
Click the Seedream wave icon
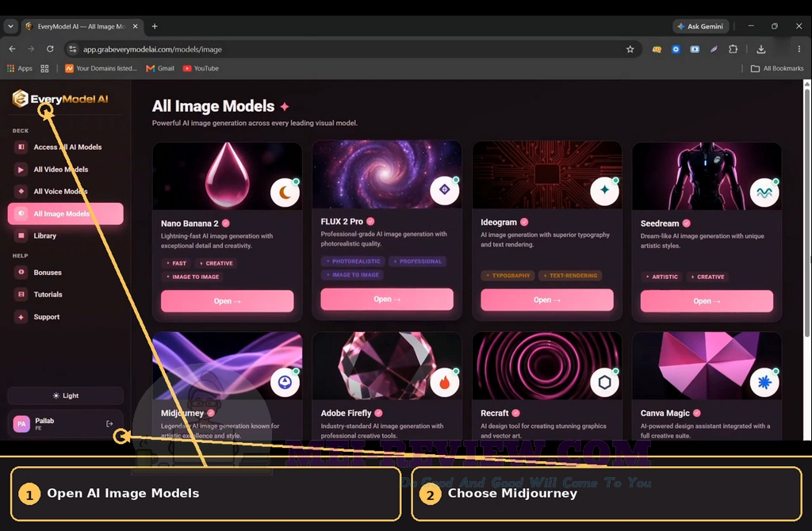click(x=764, y=193)
